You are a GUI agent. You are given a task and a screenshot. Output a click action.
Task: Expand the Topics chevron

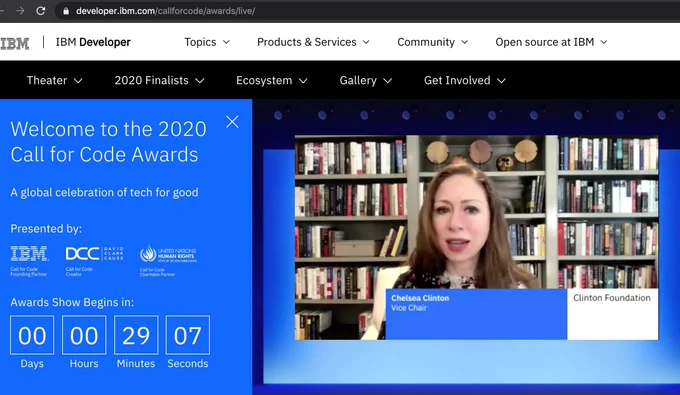(226, 42)
